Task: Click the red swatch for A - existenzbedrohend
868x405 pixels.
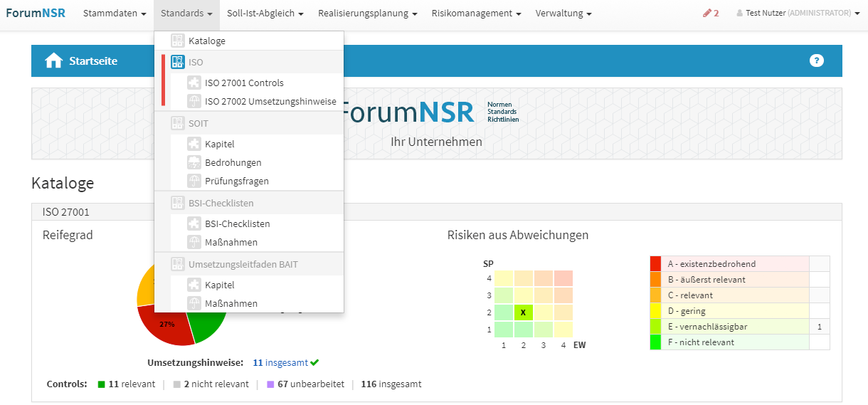Action: coord(656,264)
